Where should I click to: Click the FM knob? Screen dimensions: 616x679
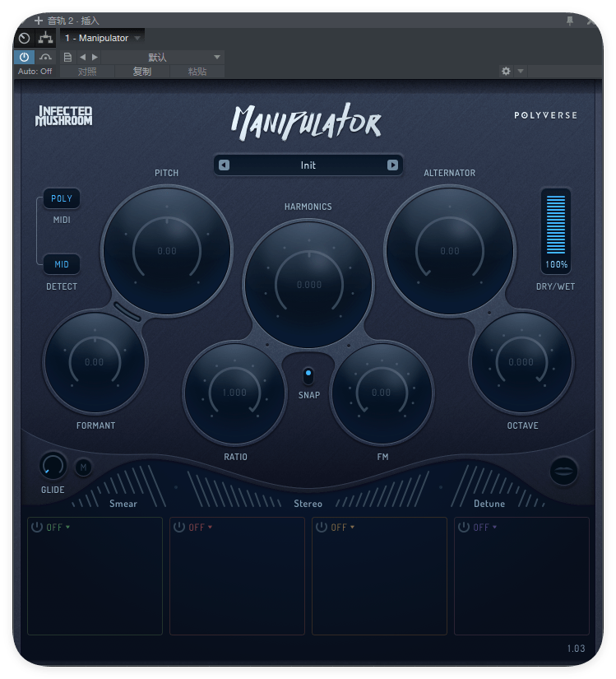tap(382, 393)
